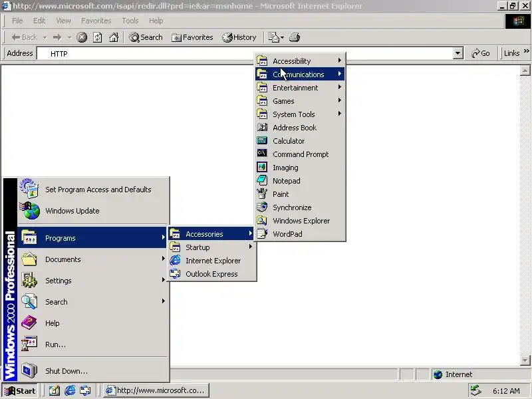The height and width of the screenshot is (399, 532).
Task: Click the system tray network icon
Action: click(475, 391)
